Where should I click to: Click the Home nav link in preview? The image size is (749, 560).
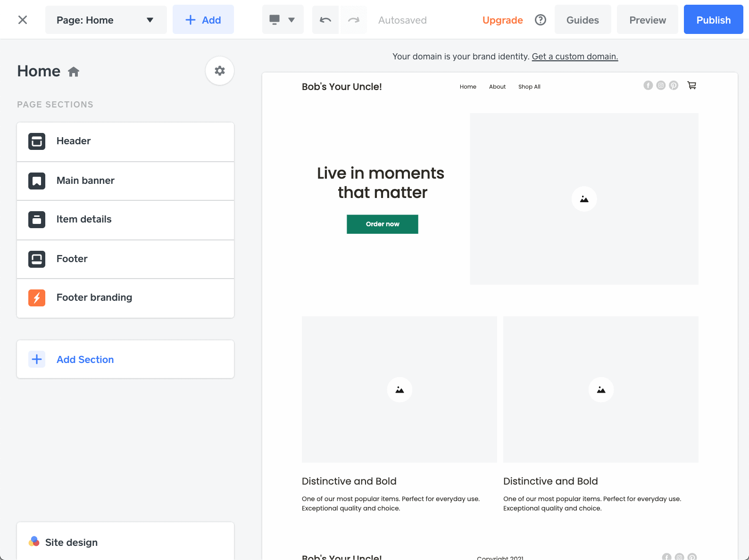tap(468, 87)
